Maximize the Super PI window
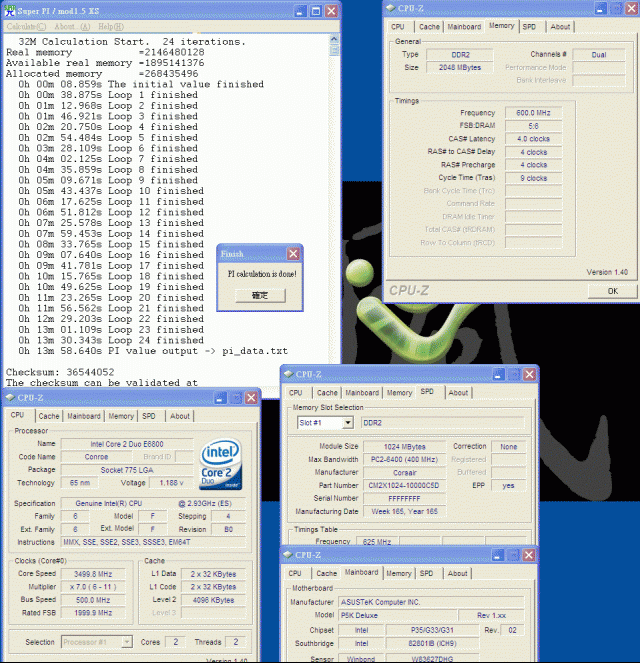 [x=316, y=11]
